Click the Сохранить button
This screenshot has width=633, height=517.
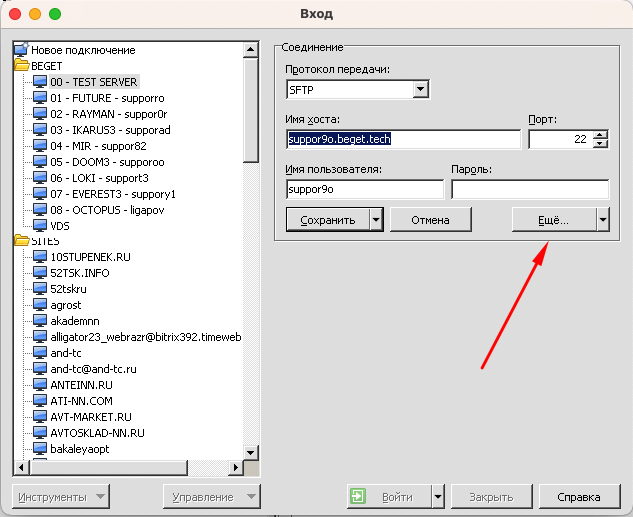click(x=328, y=220)
